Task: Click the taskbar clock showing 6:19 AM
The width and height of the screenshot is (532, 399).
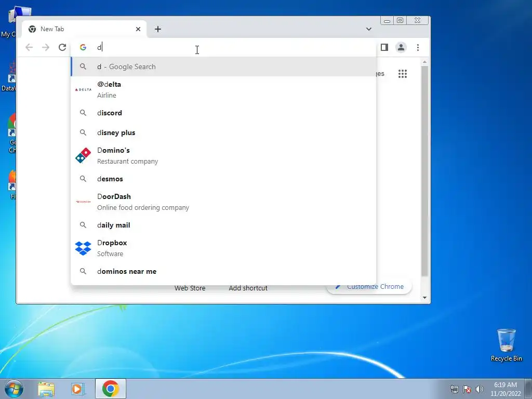Action: 505,389
